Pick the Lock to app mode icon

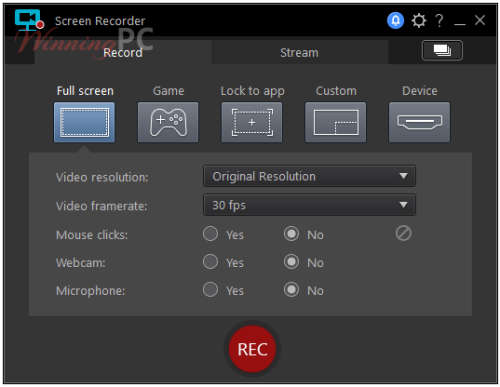tap(252, 122)
